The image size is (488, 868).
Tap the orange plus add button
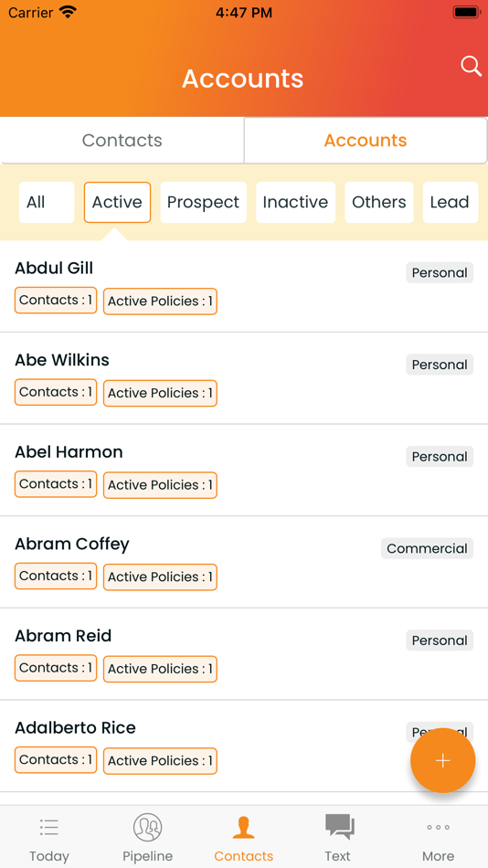coord(442,760)
